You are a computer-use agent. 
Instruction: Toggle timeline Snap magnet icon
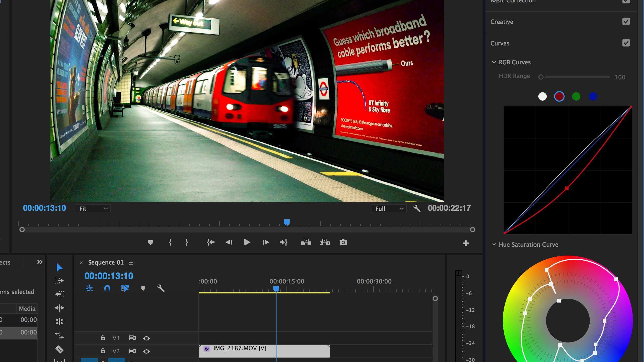[x=107, y=288]
